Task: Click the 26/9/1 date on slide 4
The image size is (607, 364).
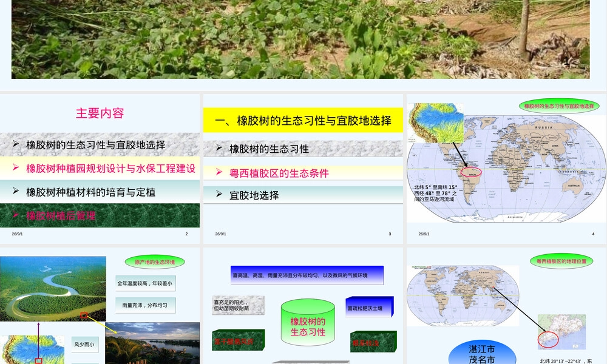Action: 424,234
